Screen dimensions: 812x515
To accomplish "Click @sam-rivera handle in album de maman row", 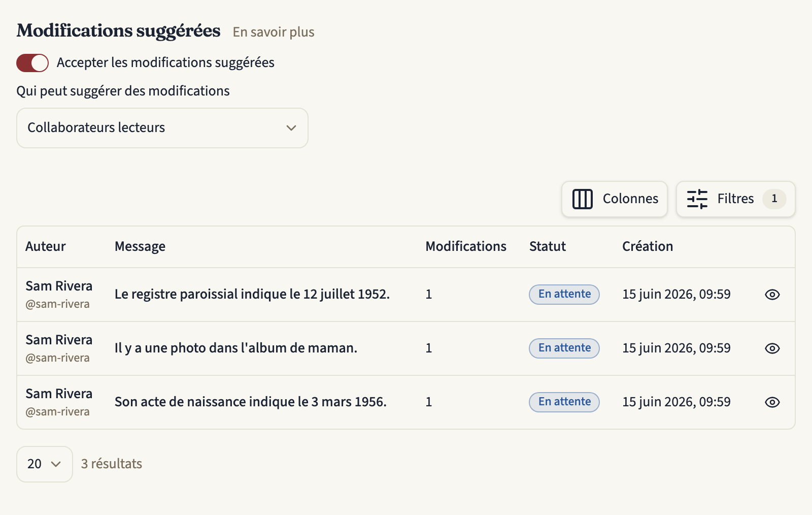I will click(x=58, y=358).
